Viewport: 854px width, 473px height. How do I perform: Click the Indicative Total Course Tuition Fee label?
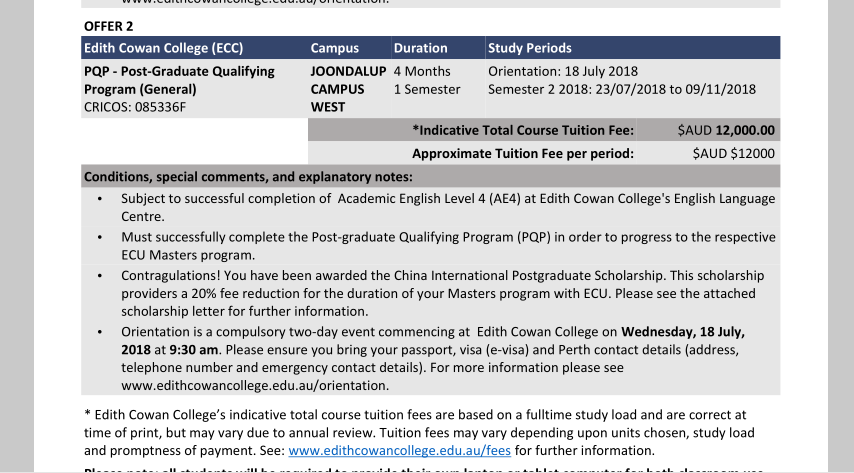[x=523, y=130]
